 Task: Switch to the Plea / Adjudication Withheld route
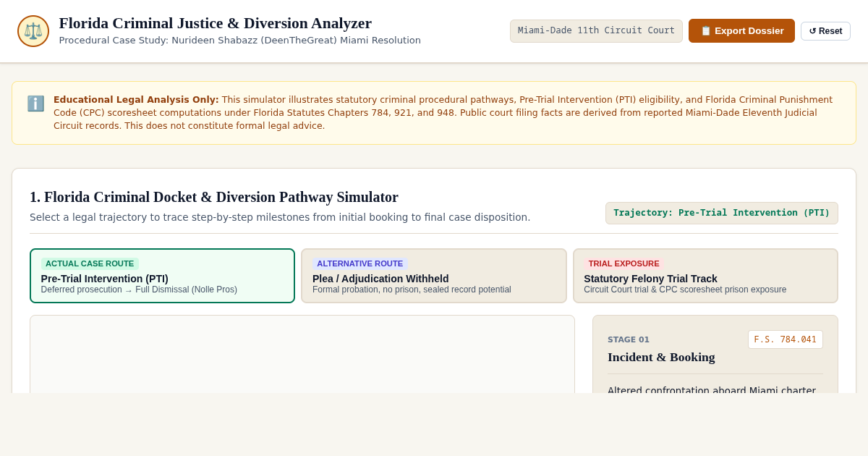pos(434,276)
